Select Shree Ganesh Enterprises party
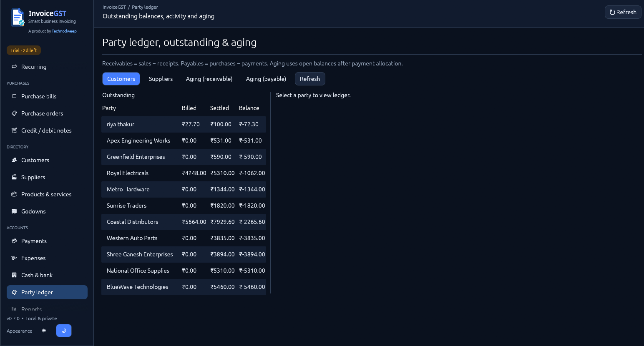 [184, 254]
